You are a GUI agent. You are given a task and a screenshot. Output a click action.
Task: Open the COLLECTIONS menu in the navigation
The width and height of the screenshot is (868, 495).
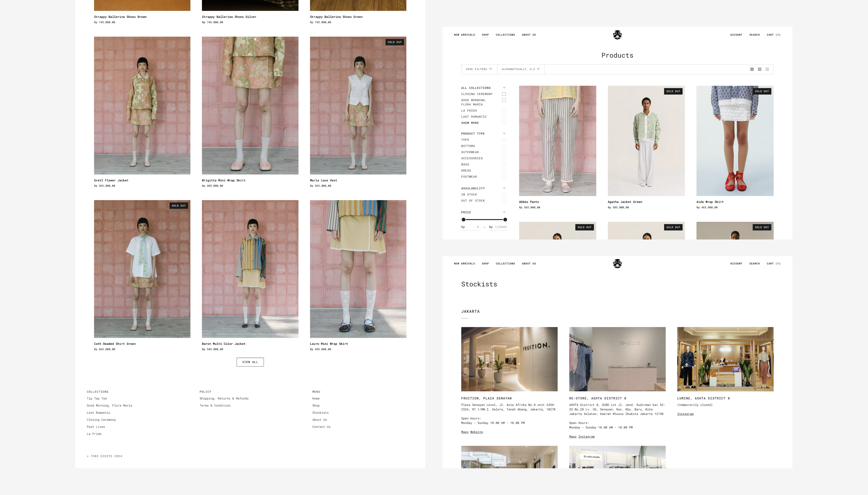pos(505,35)
